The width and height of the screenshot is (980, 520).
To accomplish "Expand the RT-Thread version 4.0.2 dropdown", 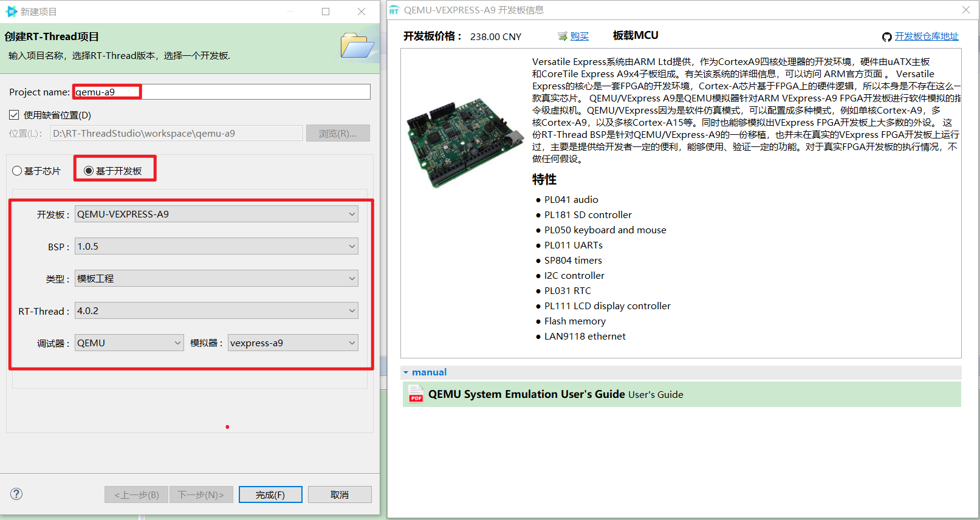I will pyautogui.click(x=216, y=311).
